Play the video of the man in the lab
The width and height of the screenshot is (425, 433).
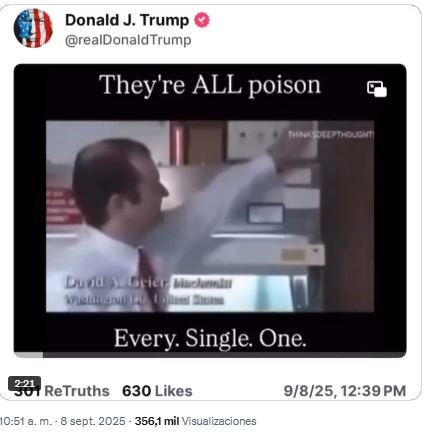pyautogui.click(x=210, y=216)
